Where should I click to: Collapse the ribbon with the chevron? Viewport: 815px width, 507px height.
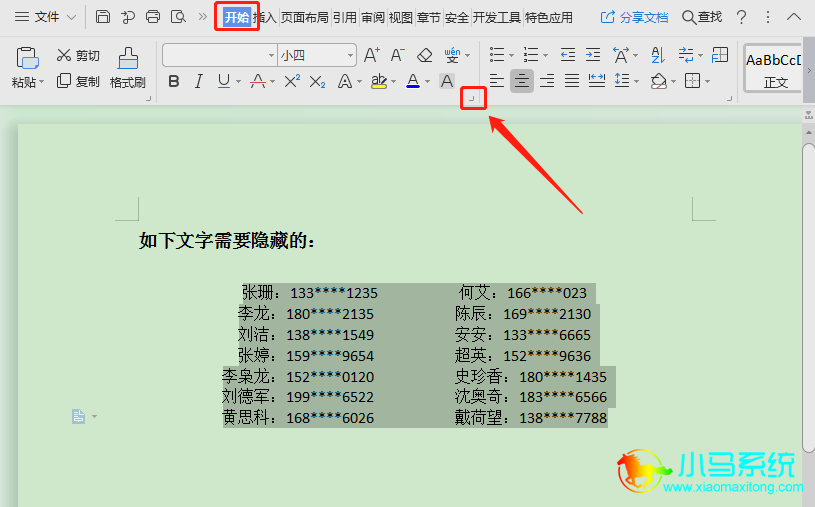tap(794, 17)
